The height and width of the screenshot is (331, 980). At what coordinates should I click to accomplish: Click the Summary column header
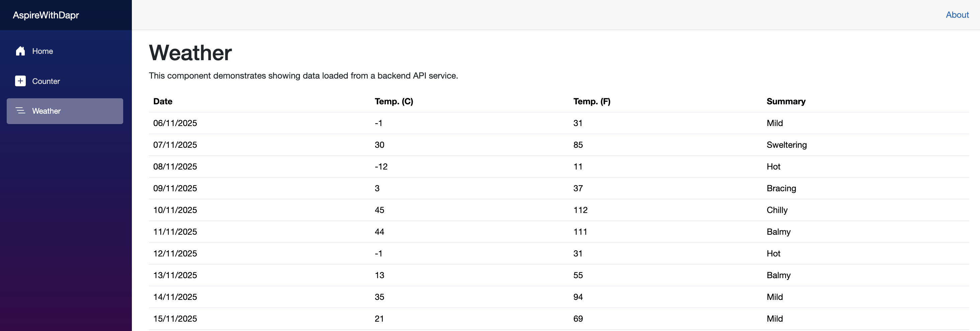(786, 101)
